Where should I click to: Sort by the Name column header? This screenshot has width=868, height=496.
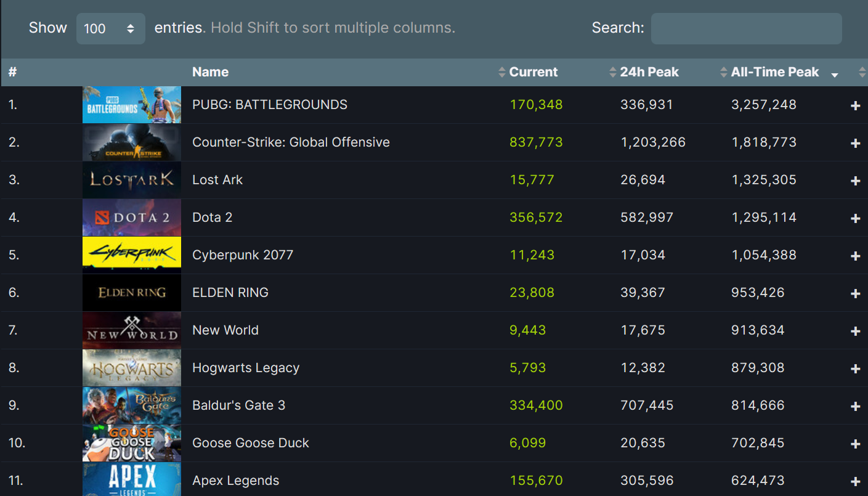pyautogui.click(x=210, y=72)
